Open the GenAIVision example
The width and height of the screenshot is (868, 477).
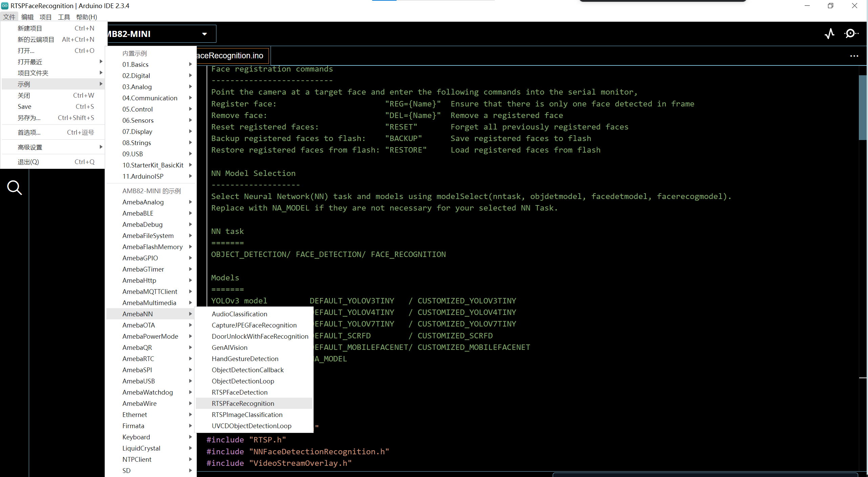pos(254,347)
